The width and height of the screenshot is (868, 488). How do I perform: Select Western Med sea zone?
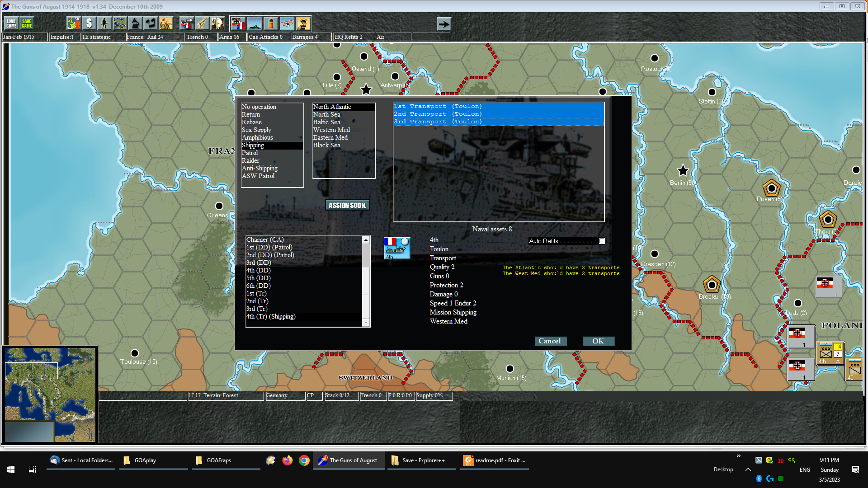344,130
